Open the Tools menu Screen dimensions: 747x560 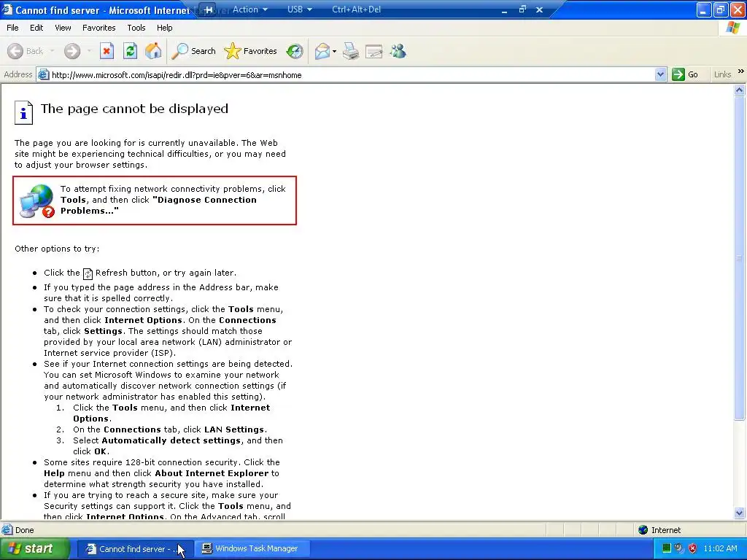136,28
